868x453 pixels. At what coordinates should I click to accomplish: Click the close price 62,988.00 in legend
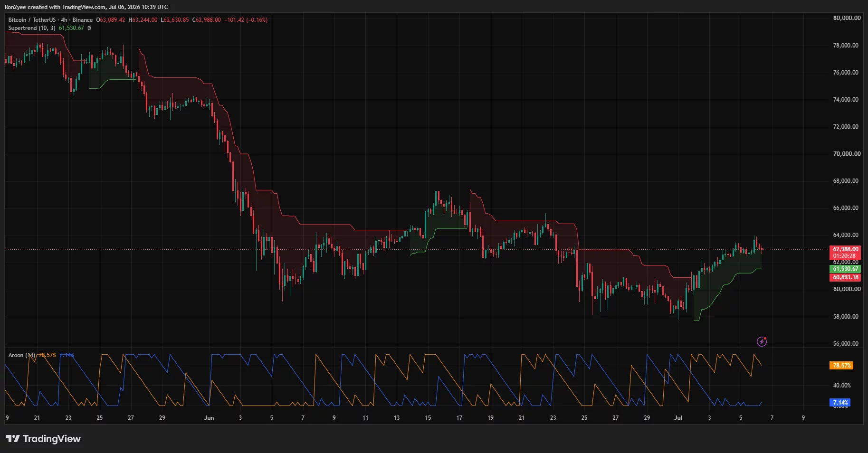(208, 20)
